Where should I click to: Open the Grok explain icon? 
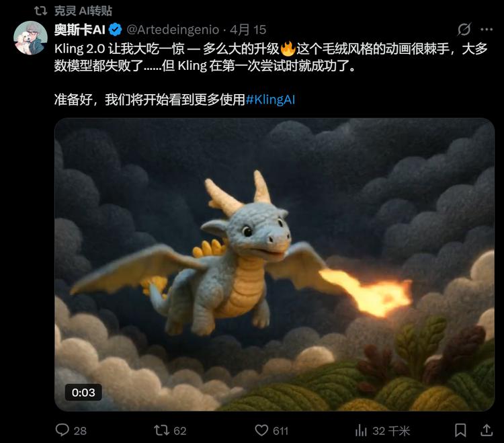pos(464,30)
